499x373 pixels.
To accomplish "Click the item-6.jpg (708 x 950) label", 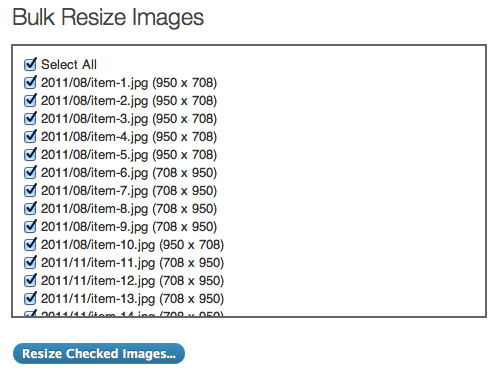I will 129,173.
